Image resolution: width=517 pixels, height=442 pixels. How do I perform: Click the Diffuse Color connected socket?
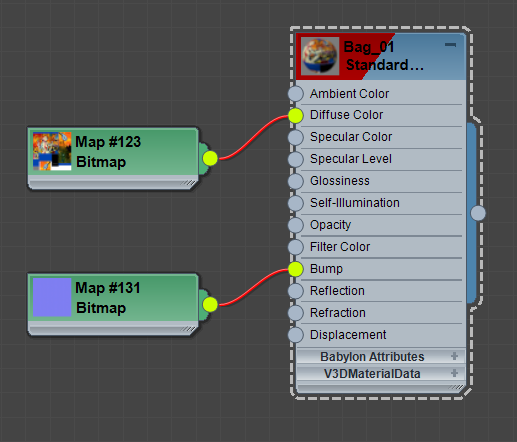(x=296, y=116)
